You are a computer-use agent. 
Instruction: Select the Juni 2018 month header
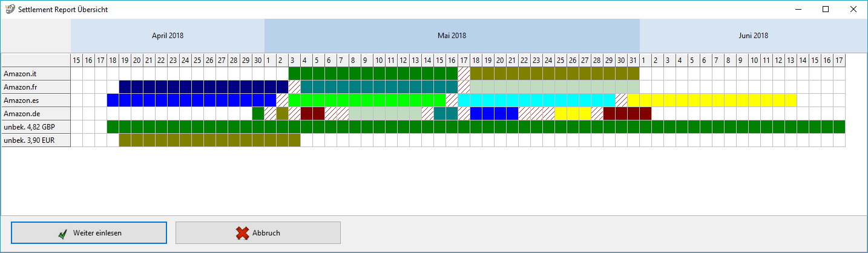click(753, 36)
